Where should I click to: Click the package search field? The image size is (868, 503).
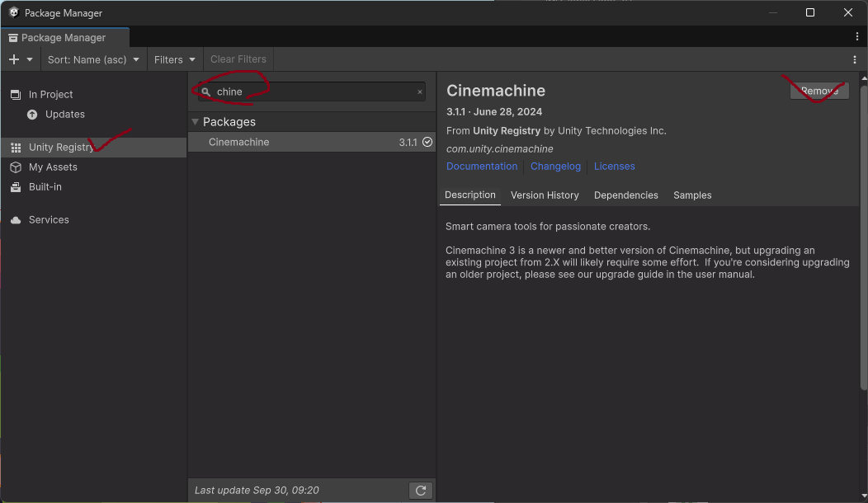[x=312, y=92]
